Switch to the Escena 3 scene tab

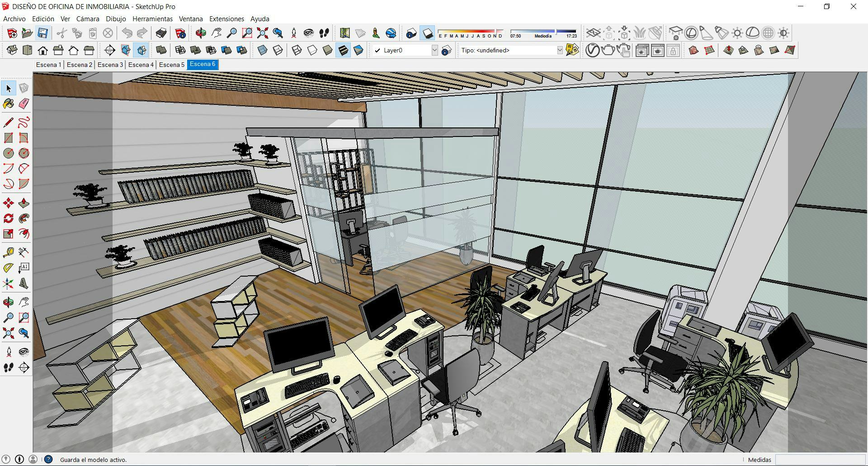110,65
